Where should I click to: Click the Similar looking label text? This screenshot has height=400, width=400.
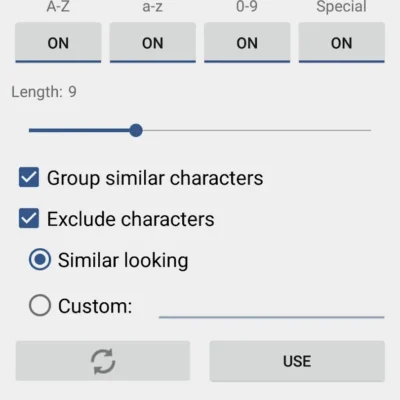tap(123, 260)
